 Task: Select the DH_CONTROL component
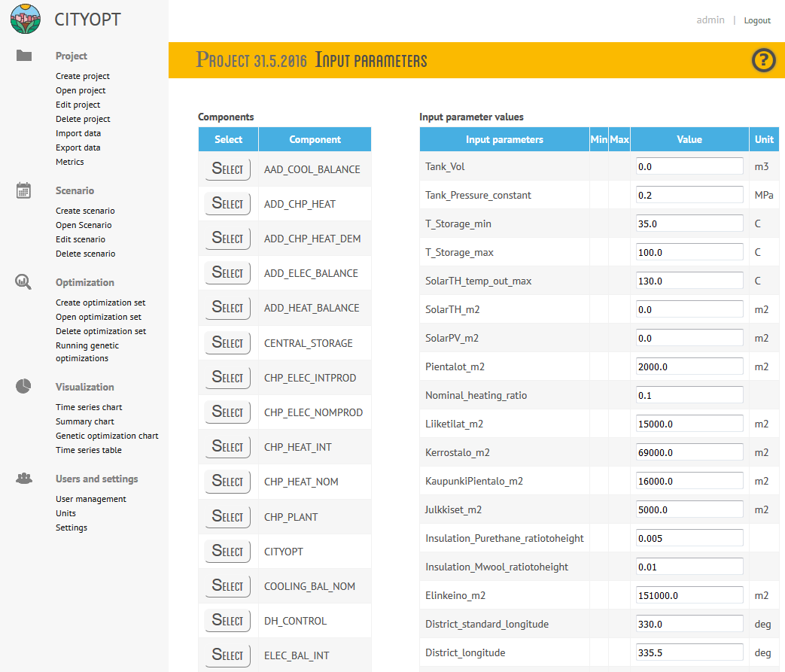(227, 621)
